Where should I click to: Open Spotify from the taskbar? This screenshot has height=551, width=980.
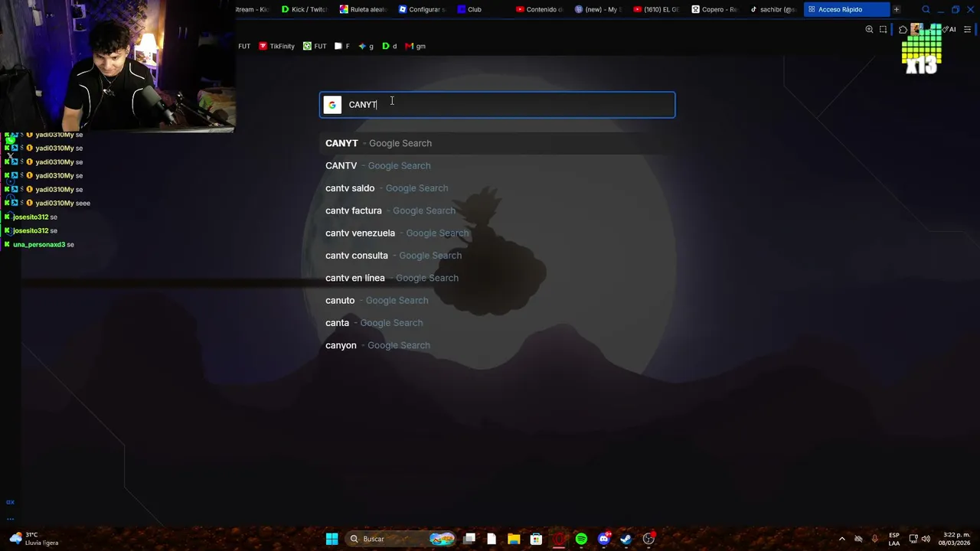point(581,539)
